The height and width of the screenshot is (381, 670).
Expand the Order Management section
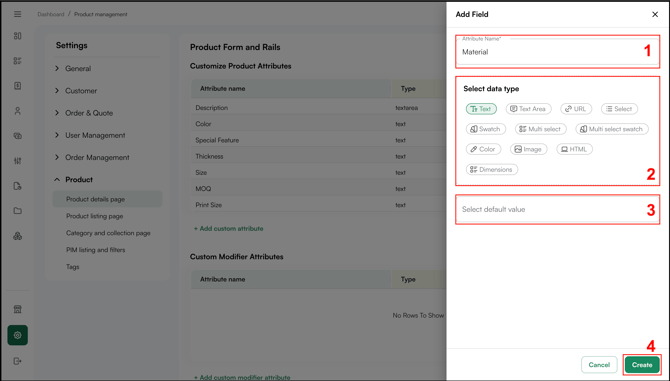point(92,157)
